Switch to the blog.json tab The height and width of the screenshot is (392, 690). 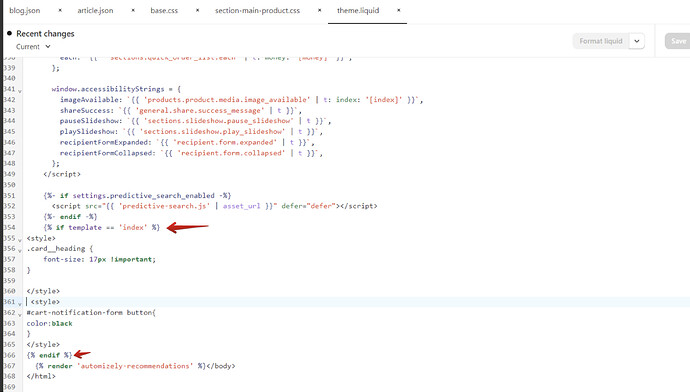coord(25,11)
